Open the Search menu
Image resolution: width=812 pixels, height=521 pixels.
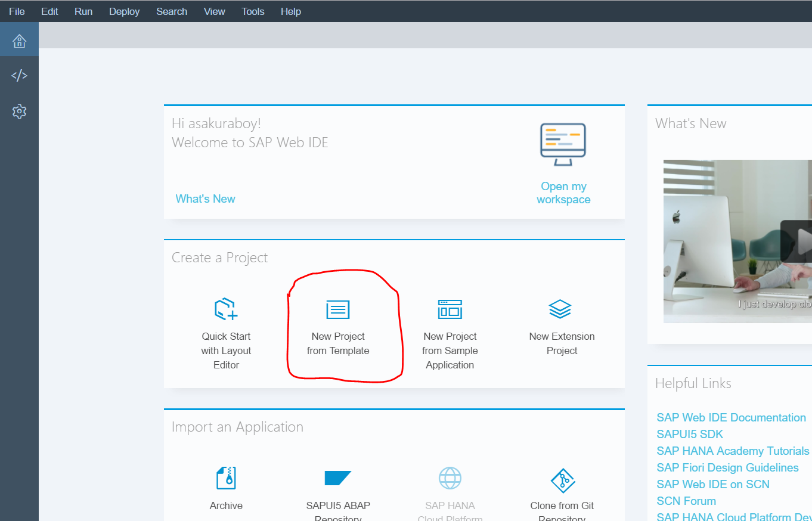click(171, 11)
